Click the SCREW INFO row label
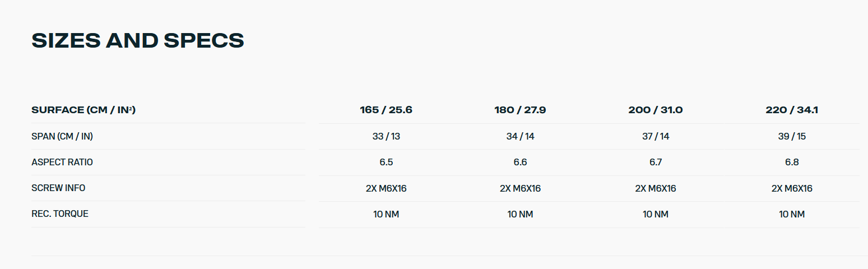Image resolution: width=868 pixels, height=269 pixels. pos(58,188)
